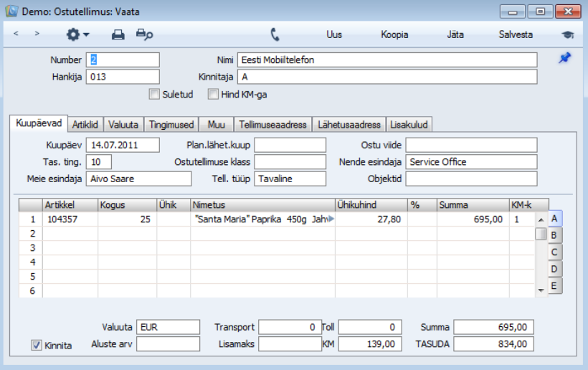The width and height of the screenshot is (588, 370).
Task: Click the Nende esindaja field
Action: point(471,162)
